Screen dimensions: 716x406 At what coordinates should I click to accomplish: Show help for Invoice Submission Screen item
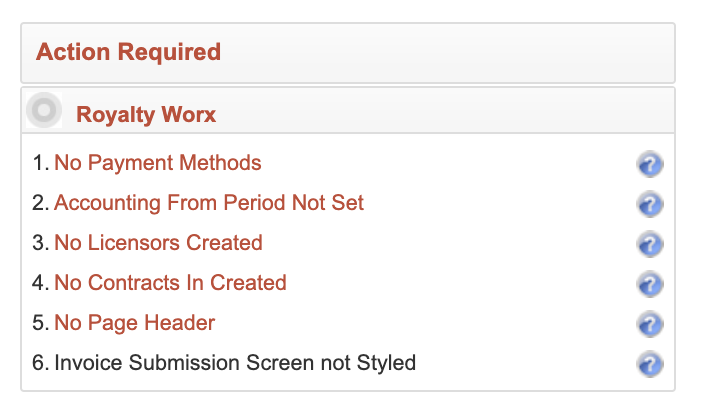pyautogui.click(x=650, y=364)
